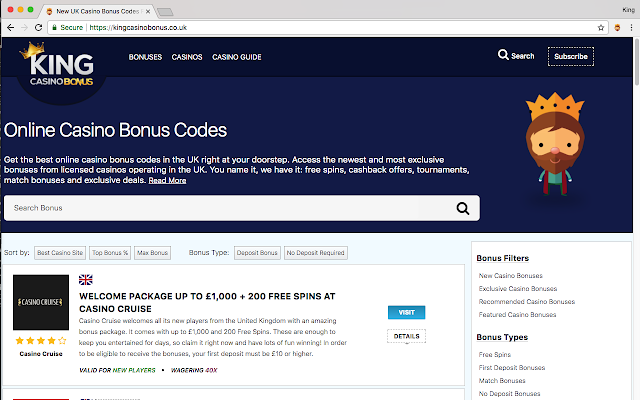The height and width of the screenshot is (400, 640).
Task: Focus the Search Bonus input field
Action: tap(242, 208)
